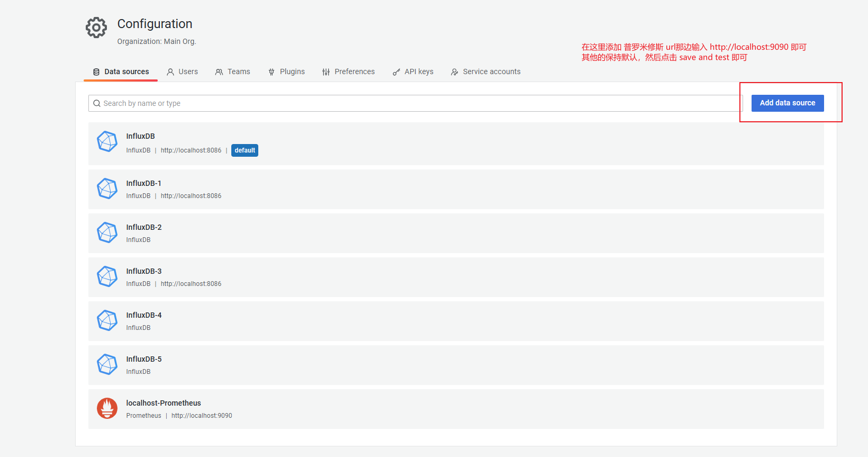
Task: Open the InfluxDB-2 data source
Action: tap(456, 233)
